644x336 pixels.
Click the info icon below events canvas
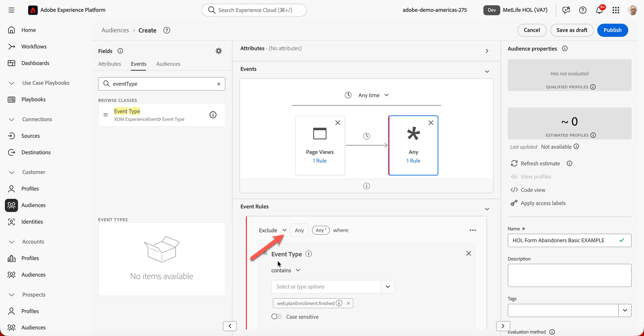tap(366, 186)
